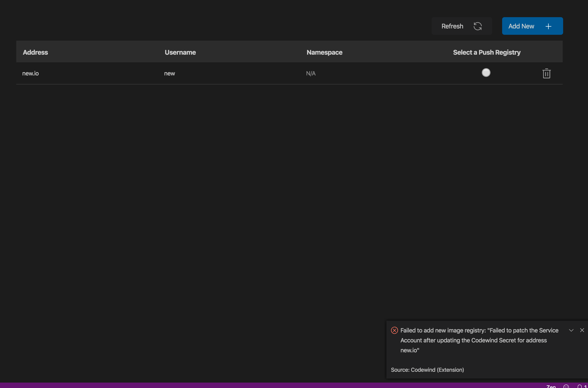Click the Codewind extension source icon area
Viewport: 588px width, 388px height.
(x=427, y=370)
